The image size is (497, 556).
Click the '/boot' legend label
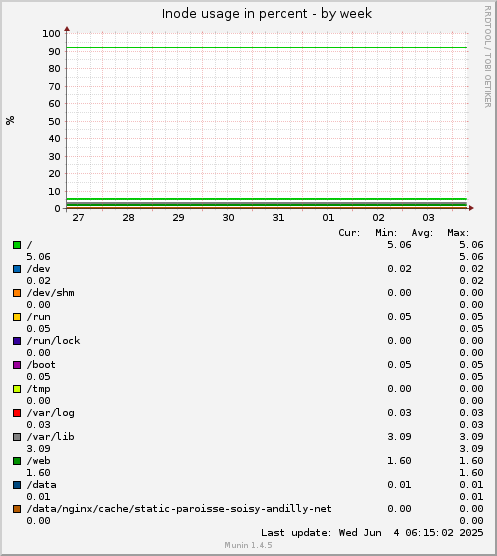pos(41,365)
